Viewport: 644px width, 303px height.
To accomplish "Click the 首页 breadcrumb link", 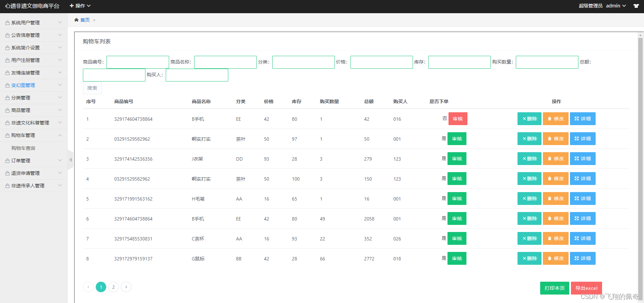I will pos(85,20).
